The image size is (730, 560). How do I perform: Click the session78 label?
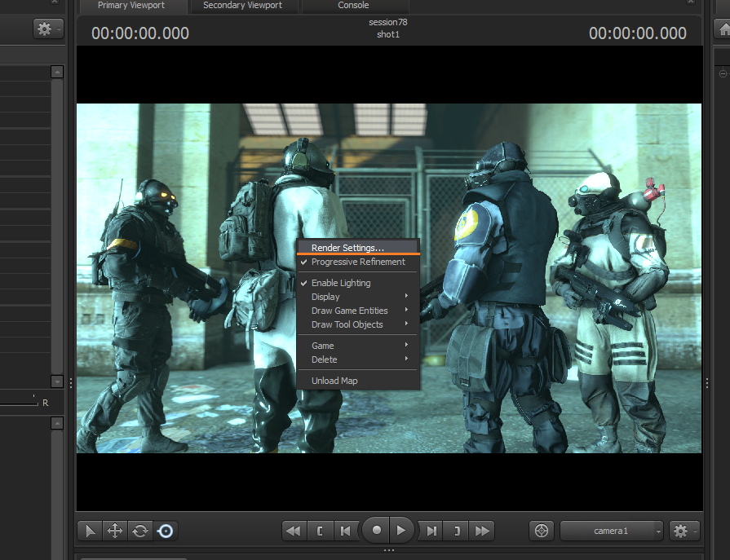[x=387, y=22]
